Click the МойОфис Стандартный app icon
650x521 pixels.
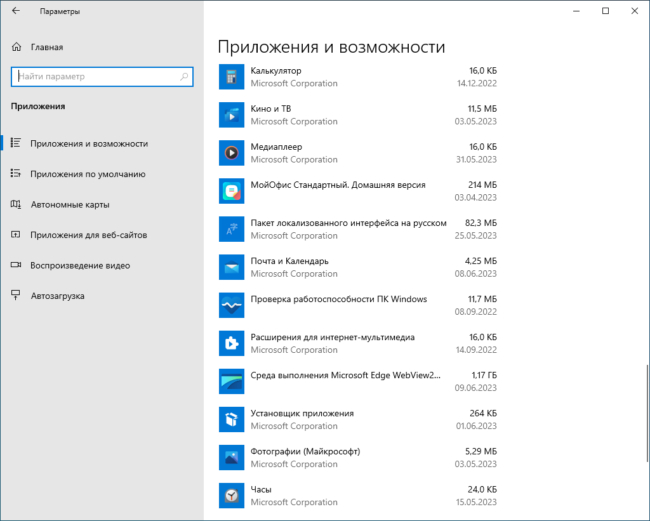[x=231, y=191]
